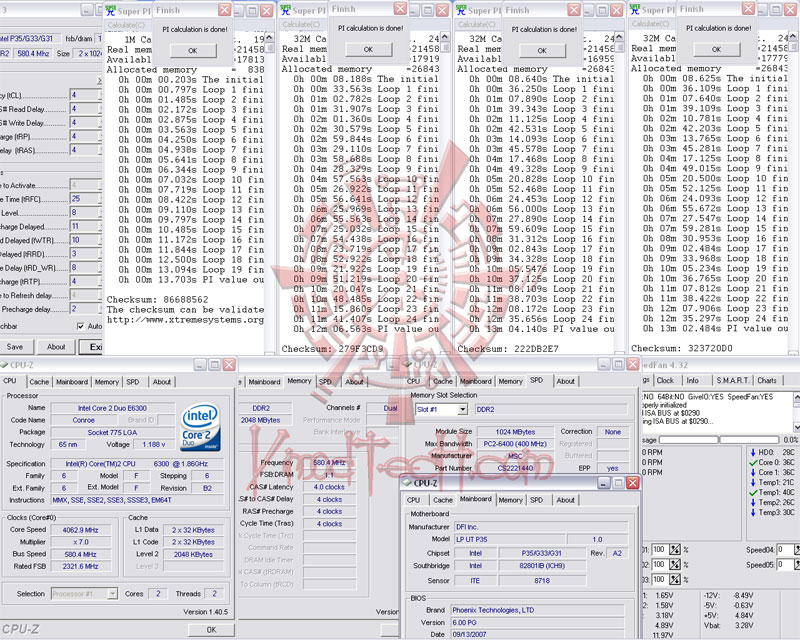The height and width of the screenshot is (640, 800).
Task: Open the Charts tab in SpeedFan
Action: point(767,380)
